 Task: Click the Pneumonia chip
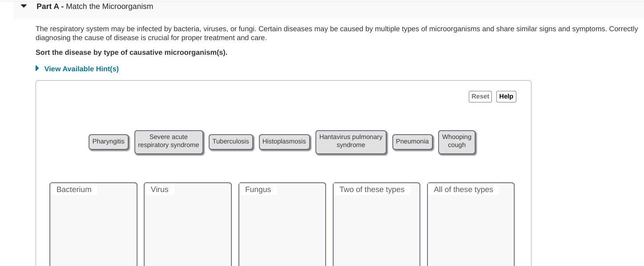click(x=412, y=141)
